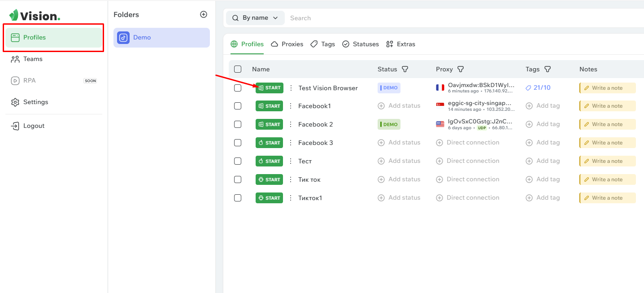Open three-dot menu for Facebook 2
644x293 pixels.
291,124
